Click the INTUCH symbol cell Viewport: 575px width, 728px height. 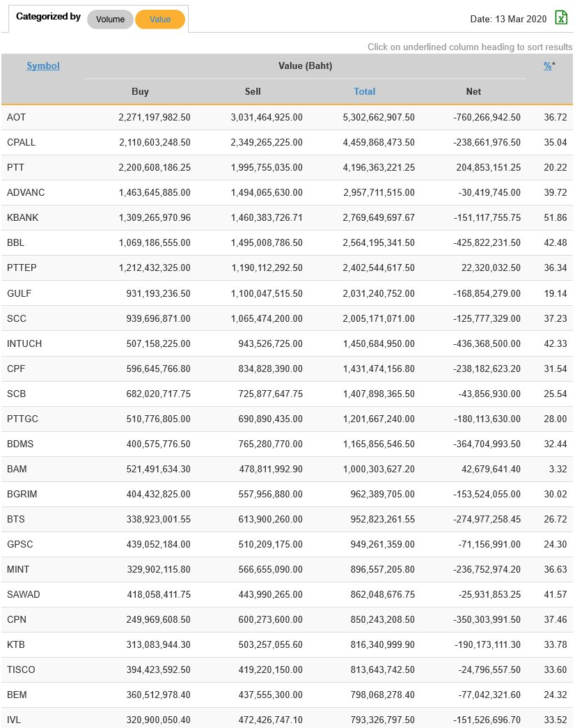[x=24, y=343]
